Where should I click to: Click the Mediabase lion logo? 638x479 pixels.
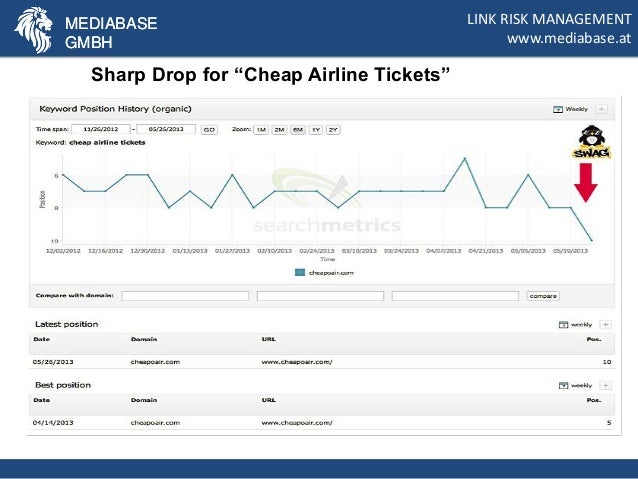[34, 30]
